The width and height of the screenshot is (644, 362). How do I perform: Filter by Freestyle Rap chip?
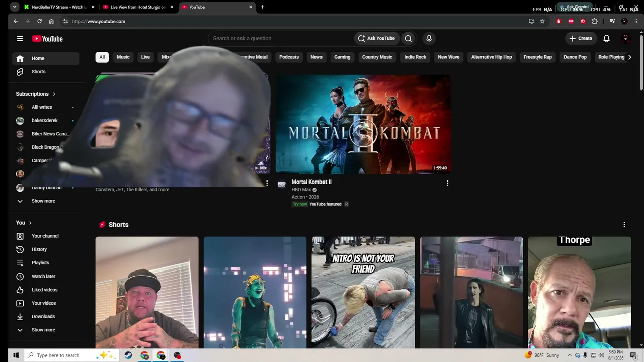point(538,57)
